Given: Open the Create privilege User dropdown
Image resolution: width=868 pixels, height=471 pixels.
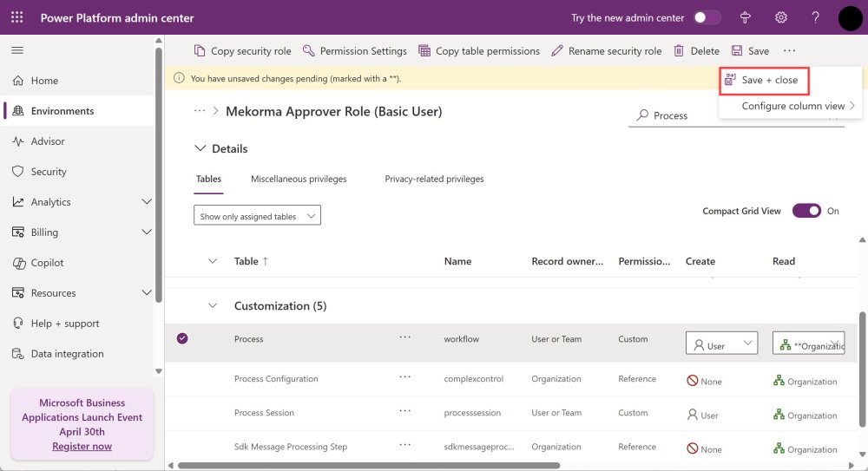Looking at the screenshot, I should click(x=721, y=344).
